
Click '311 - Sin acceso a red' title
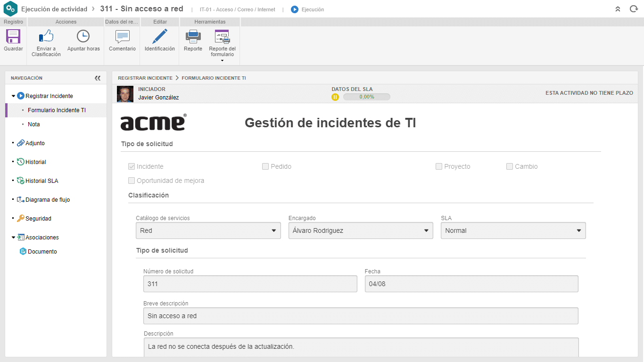coord(141,9)
